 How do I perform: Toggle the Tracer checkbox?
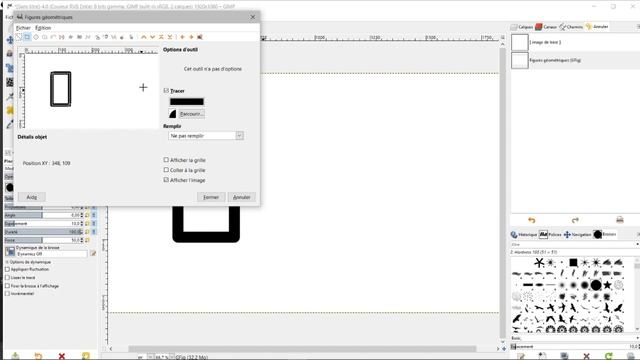tap(166, 91)
